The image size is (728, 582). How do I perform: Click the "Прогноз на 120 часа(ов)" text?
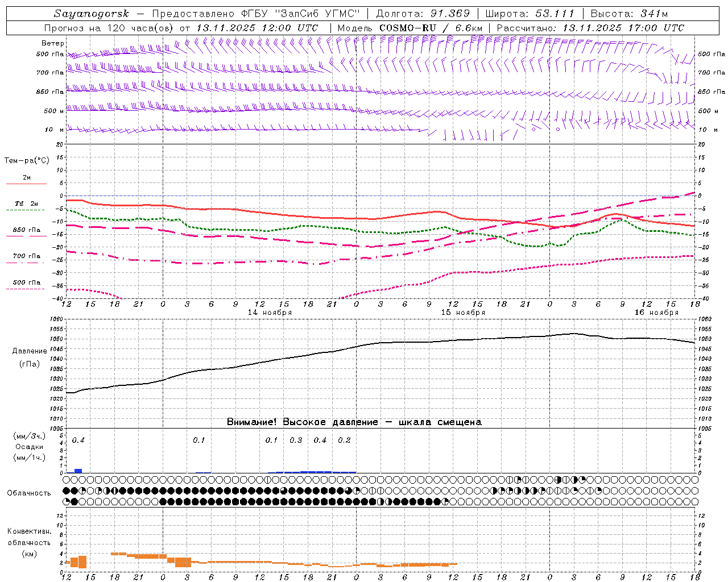pyautogui.click(x=109, y=28)
